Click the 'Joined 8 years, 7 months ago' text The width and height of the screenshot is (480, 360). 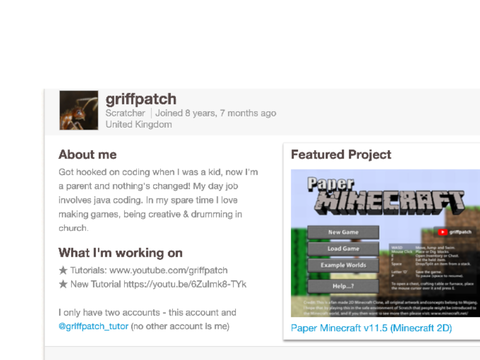click(x=216, y=113)
